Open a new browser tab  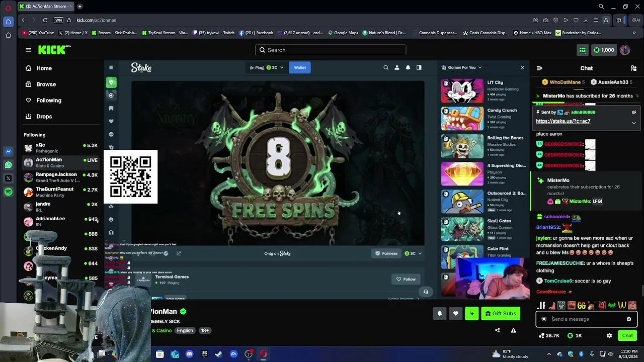79,7
